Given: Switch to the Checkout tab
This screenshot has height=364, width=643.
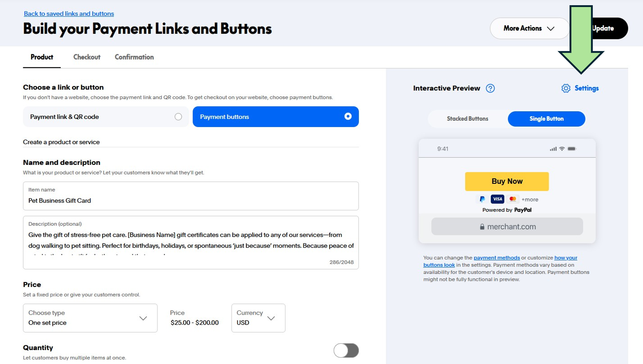Looking at the screenshot, I should click(87, 57).
